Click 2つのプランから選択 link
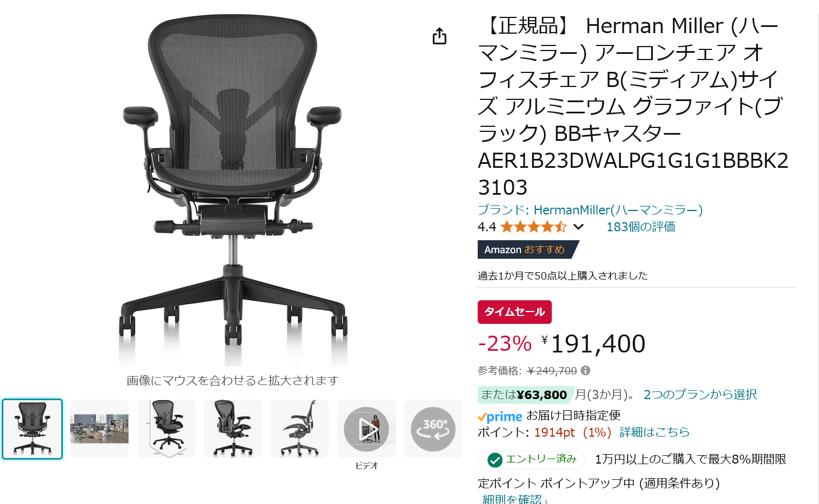Viewport: 819px width, 504px height. (x=700, y=395)
